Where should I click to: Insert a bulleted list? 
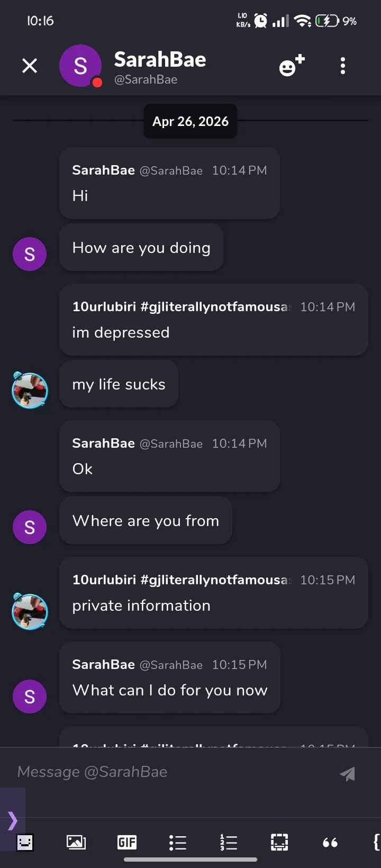point(178,842)
